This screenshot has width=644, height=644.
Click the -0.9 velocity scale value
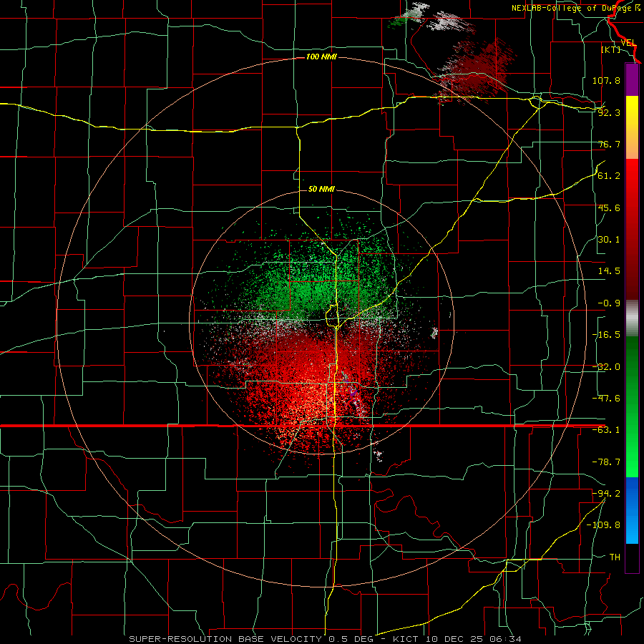[609, 303]
